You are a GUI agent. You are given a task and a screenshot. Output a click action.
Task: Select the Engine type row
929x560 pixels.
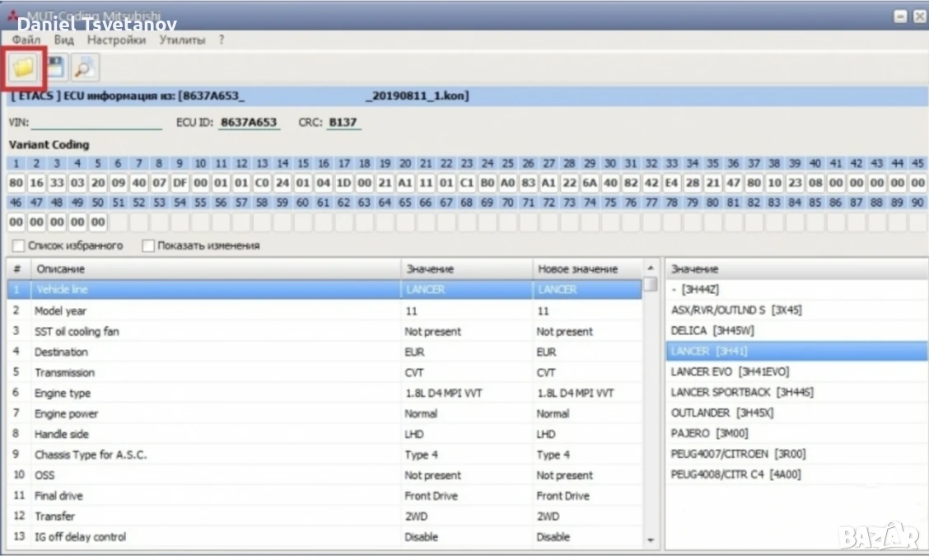tap(324, 393)
